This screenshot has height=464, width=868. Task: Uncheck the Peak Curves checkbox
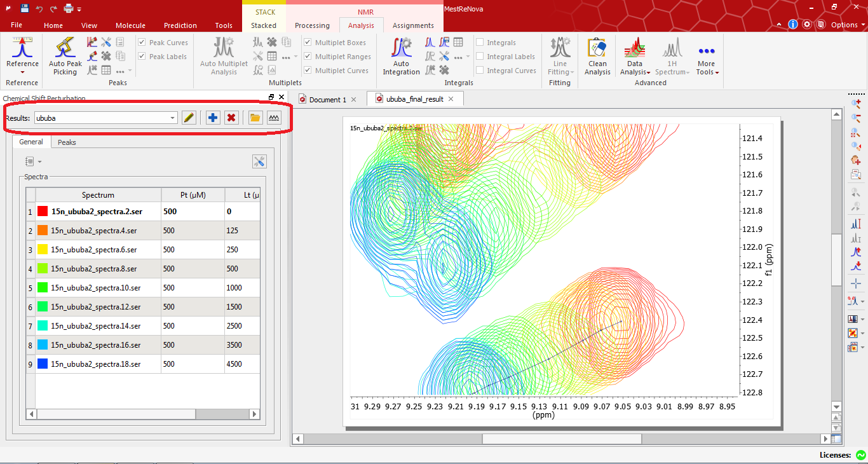pos(142,43)
